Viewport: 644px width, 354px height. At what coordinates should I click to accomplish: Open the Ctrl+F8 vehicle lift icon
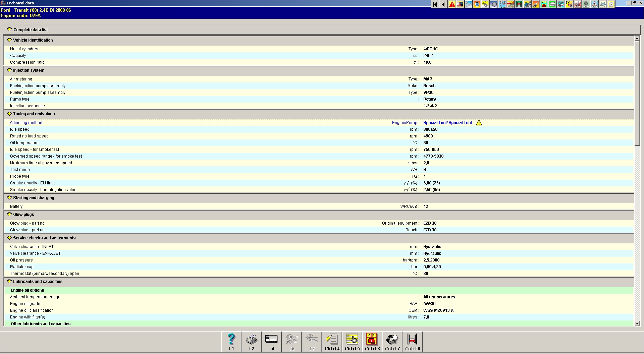coord(413,342)
